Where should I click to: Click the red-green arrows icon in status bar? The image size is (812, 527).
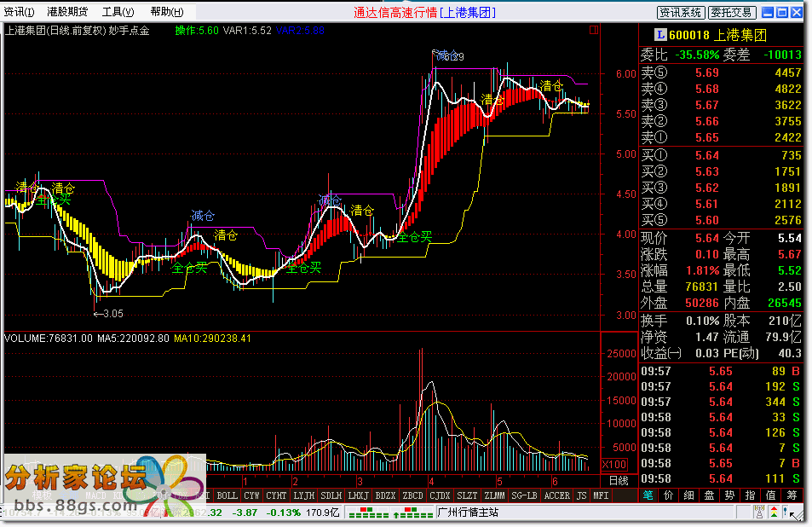774,513
